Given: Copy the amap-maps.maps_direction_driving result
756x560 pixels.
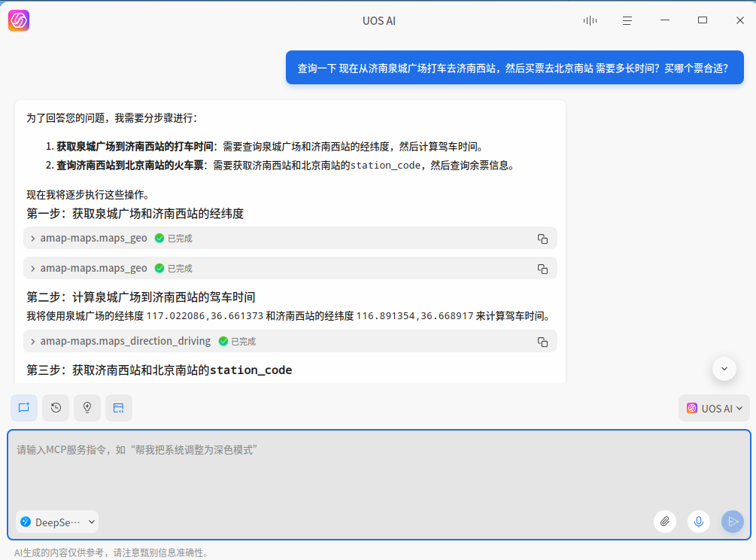Looking at the screenshot, I should [x=542, y=342].
